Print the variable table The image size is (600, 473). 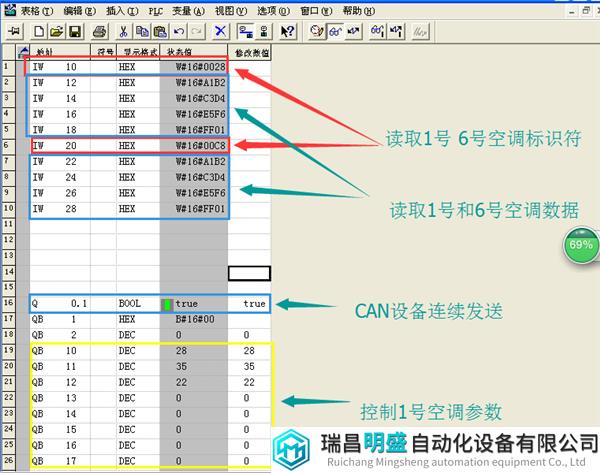(99, 31)
